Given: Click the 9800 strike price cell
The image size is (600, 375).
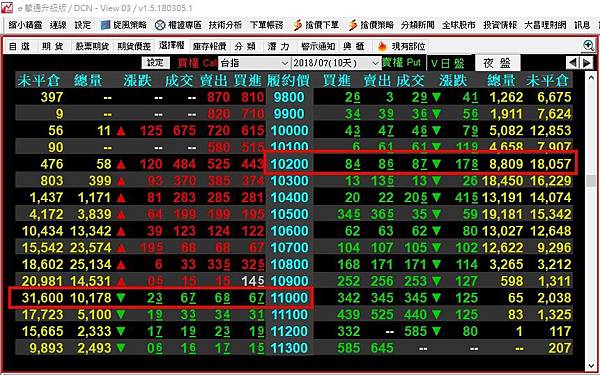Looking at the screenshot, I should (x=289, y=97).
